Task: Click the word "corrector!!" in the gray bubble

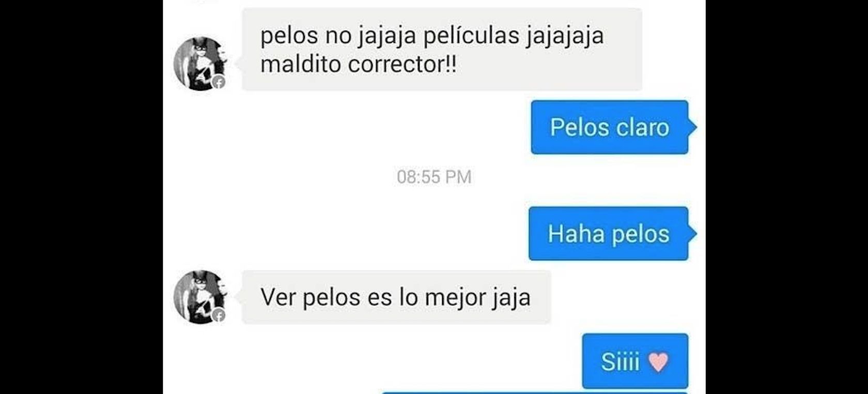Action: [x=402, y=65]
